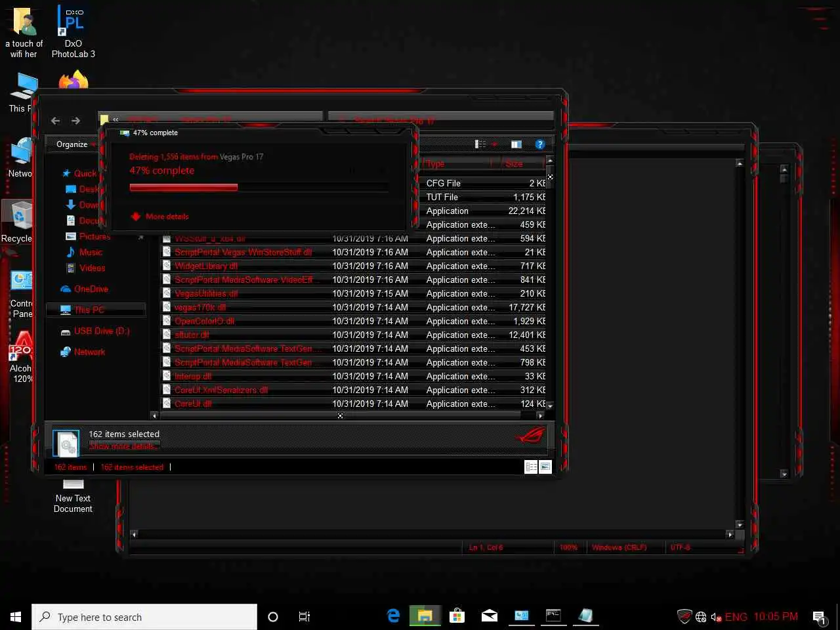The height and width of the screenshot is (630, 840).
Task: Change view layout via the view icon
Action: (x=480, y=144)
